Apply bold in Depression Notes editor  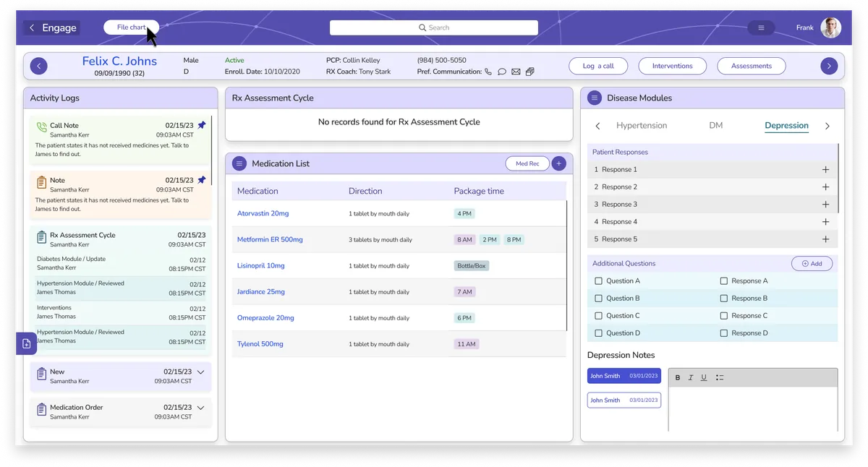click(678, 377)
